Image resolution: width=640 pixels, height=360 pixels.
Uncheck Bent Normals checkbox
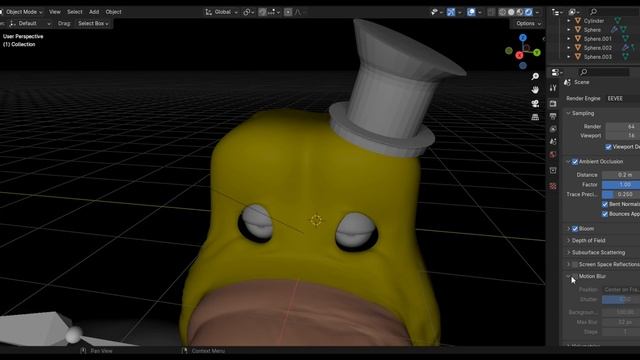coord(605,204)
